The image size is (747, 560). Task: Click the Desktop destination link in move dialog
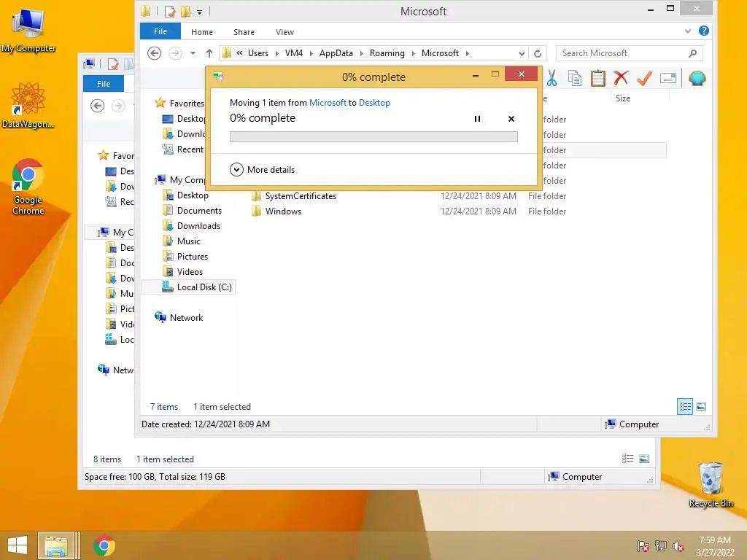pyautogui.click(x=374, y=103)
